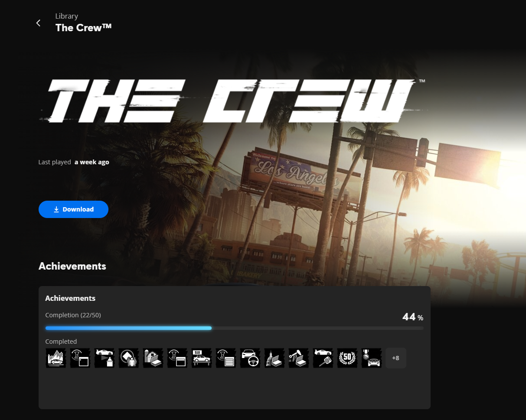Open the car with spray can achievement
526x420 pixels.
point(105,358)
